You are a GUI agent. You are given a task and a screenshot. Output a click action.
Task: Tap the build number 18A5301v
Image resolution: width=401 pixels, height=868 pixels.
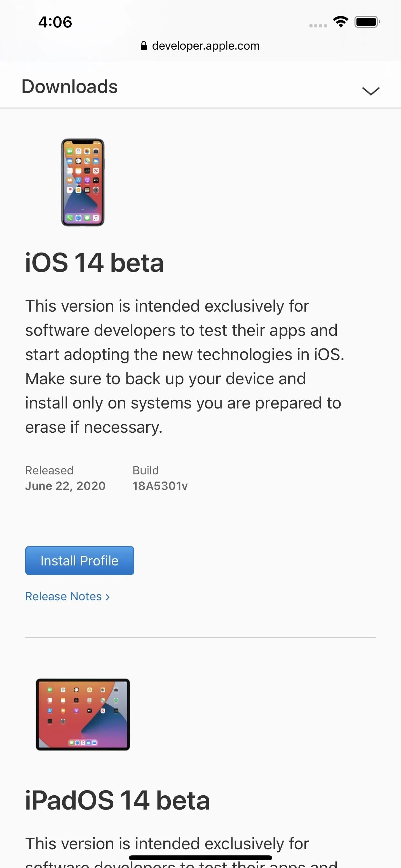point(160,486)
